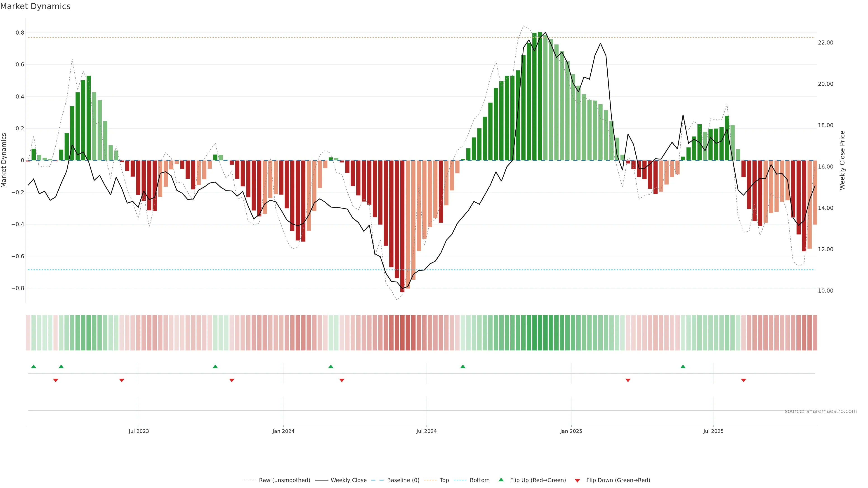This screenshot has height=488, width=868.
Task: Click the Jan 2025 x-axis label
Action: click(x=571, y=431)
